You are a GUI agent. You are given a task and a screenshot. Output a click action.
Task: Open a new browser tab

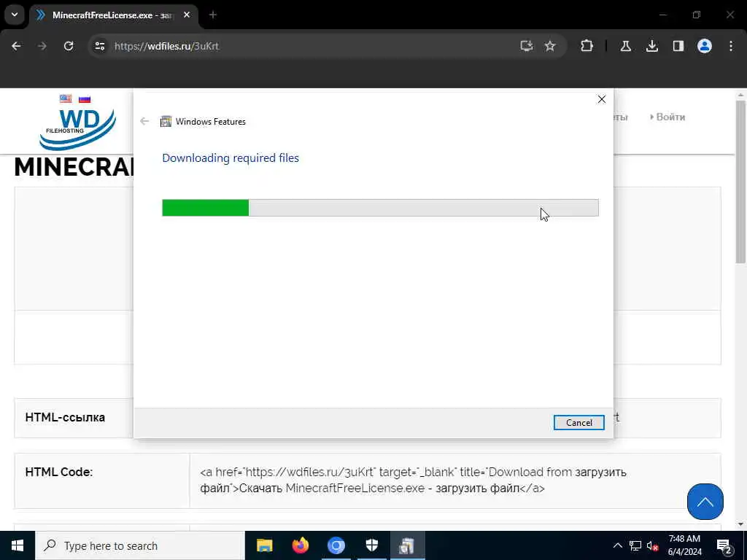(x=213, y=15)
